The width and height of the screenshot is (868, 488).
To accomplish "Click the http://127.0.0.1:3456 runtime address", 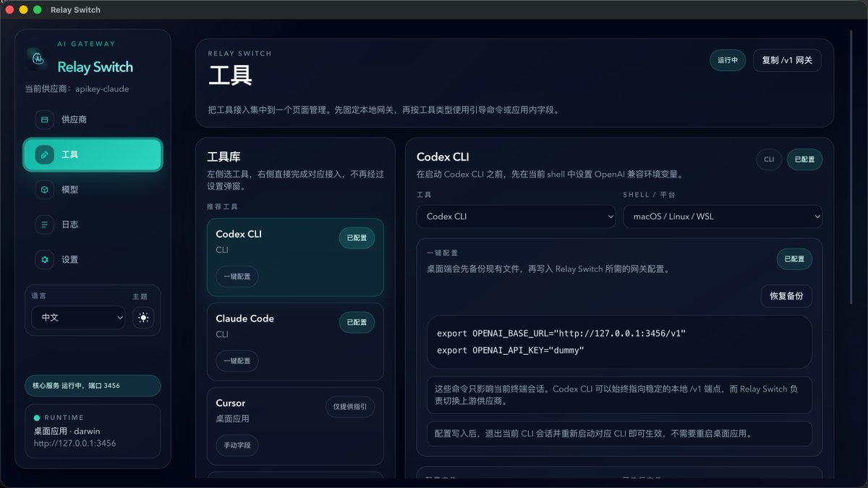I will click(x=75, y=443).
